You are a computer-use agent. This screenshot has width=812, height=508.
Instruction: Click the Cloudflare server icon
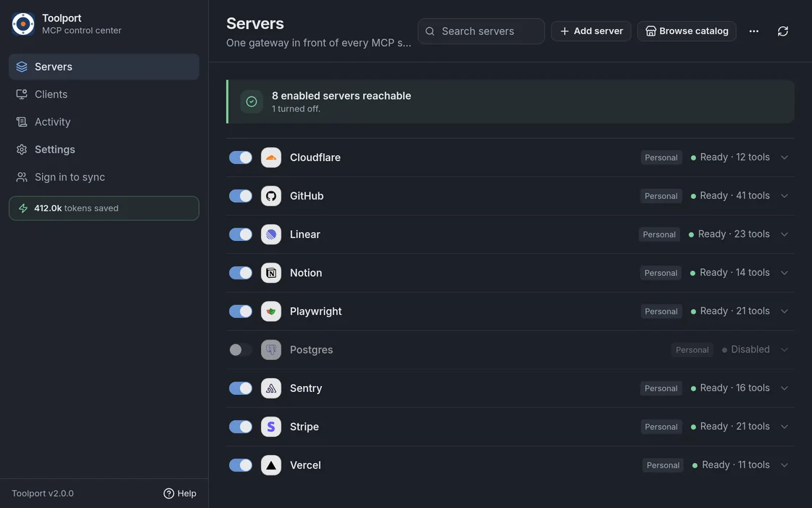[x=271, y=157]
